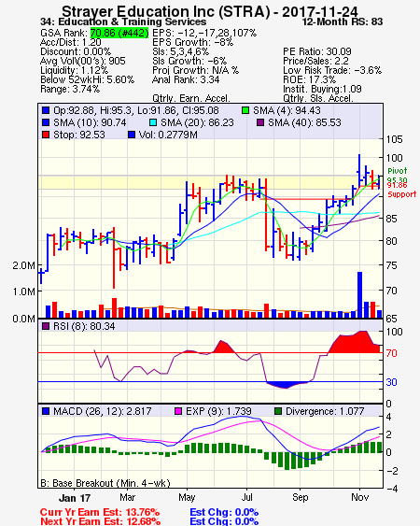Click the RSI (8): 80.34 label
The width and height of the screenshot is (420, 526).
coord(84,326)
